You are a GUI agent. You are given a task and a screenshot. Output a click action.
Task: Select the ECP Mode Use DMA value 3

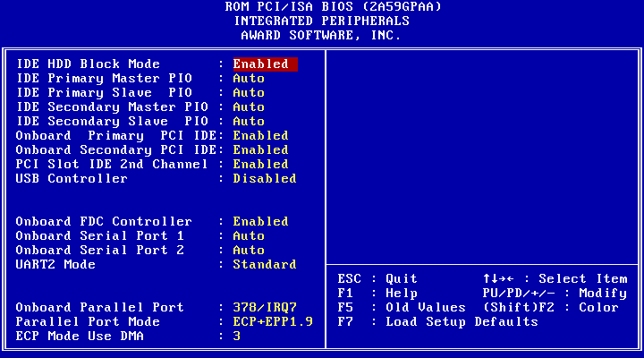pos(237,337)
